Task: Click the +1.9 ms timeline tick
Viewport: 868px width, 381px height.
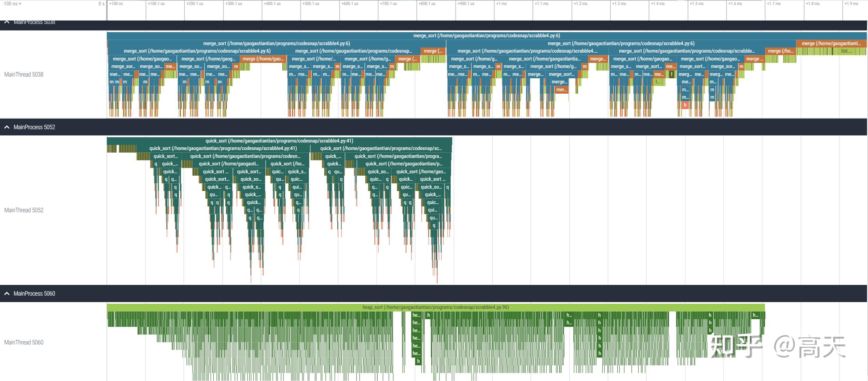Action: [851, 4]
